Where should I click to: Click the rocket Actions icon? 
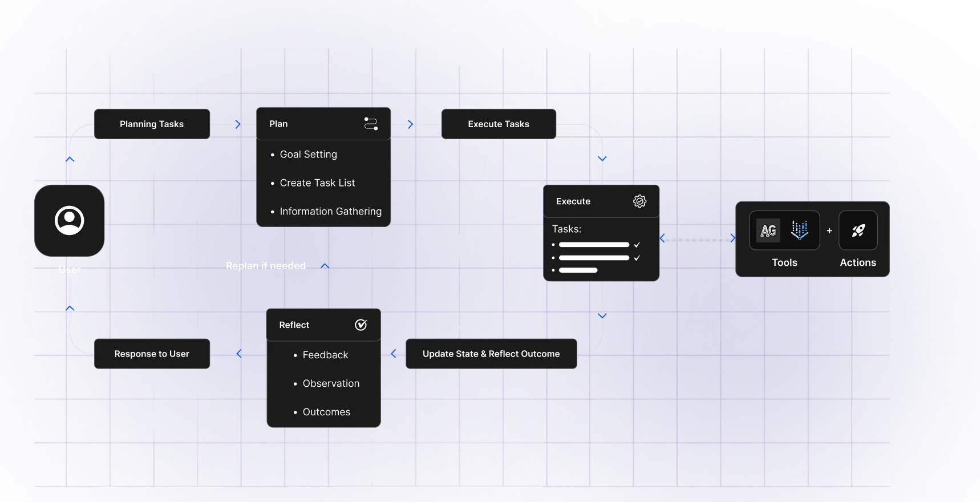coord(858,231)
